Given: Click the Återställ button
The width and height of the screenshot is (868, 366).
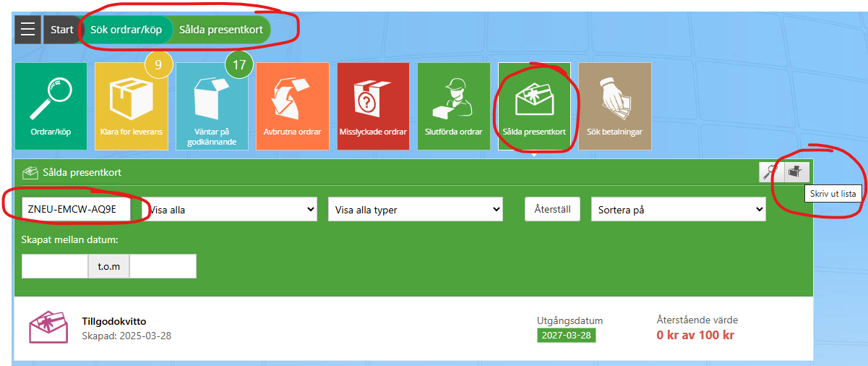Looking at the screenshot, I should (552, 209).
